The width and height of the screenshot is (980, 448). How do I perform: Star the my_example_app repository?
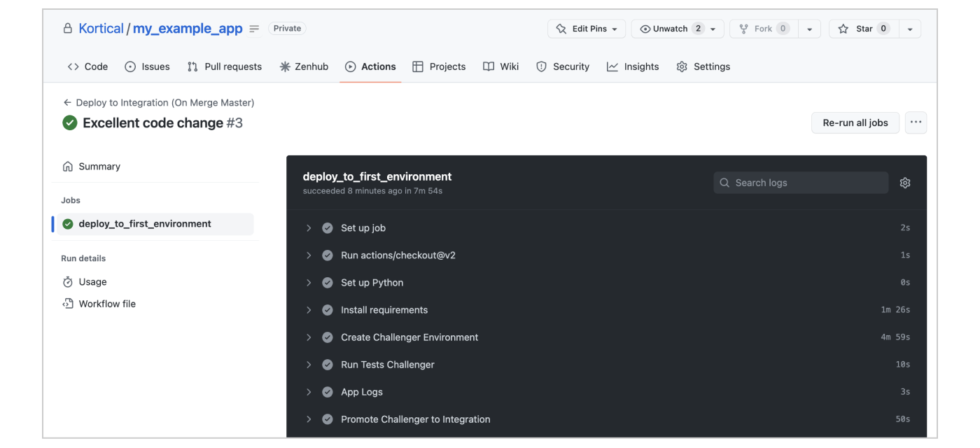click(864, 28)
